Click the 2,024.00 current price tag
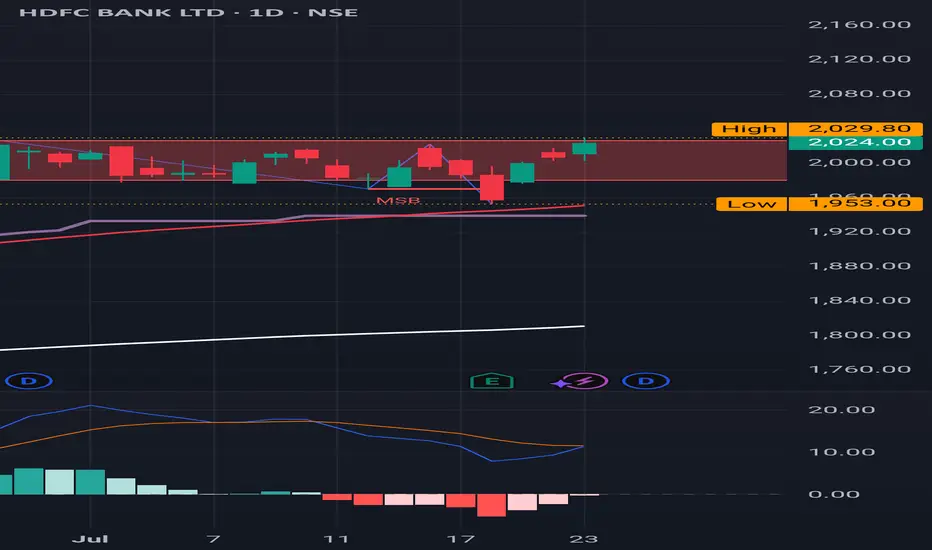932x550 pixels. [x=856, y=143]
